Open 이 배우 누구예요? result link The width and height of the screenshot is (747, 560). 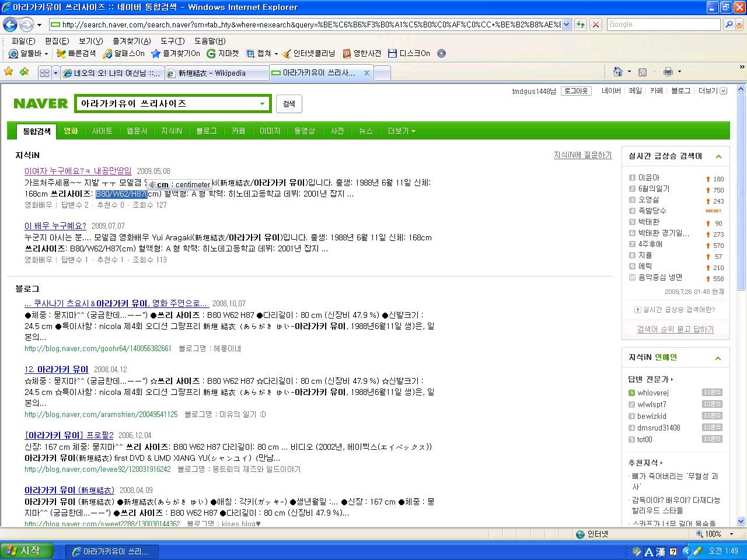coord(55,226)
